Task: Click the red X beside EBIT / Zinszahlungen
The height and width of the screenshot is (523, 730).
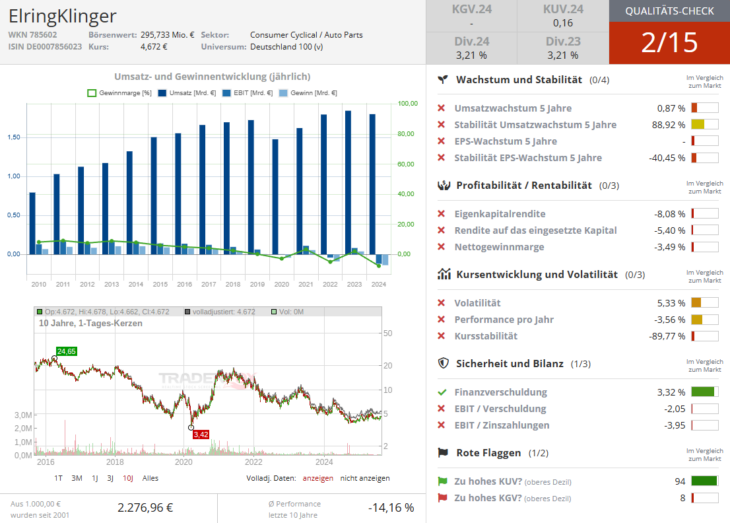Action: (x=441, y=425)
